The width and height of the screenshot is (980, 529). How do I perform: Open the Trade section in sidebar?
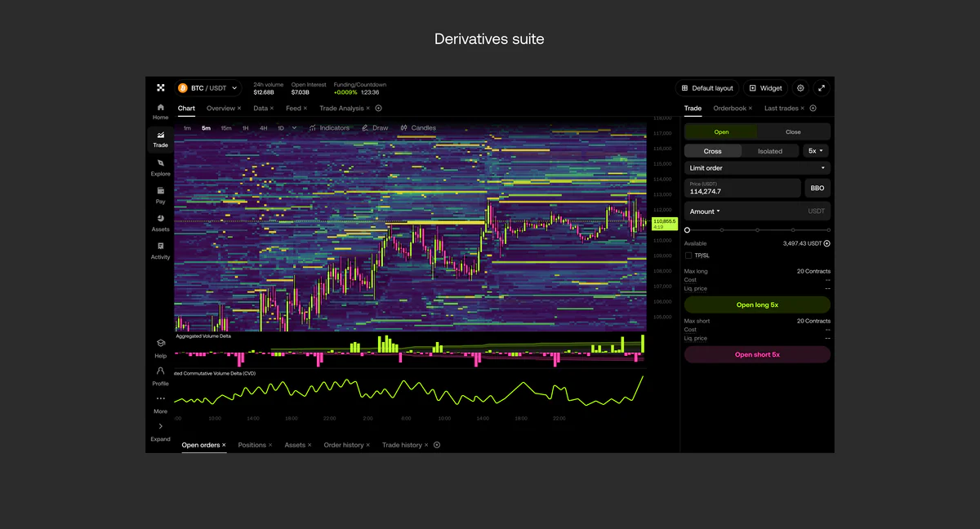tap(160, 140)
